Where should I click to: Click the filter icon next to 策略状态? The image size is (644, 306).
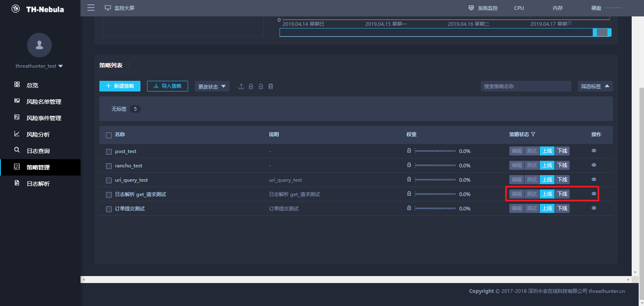(x=533, y=135)
